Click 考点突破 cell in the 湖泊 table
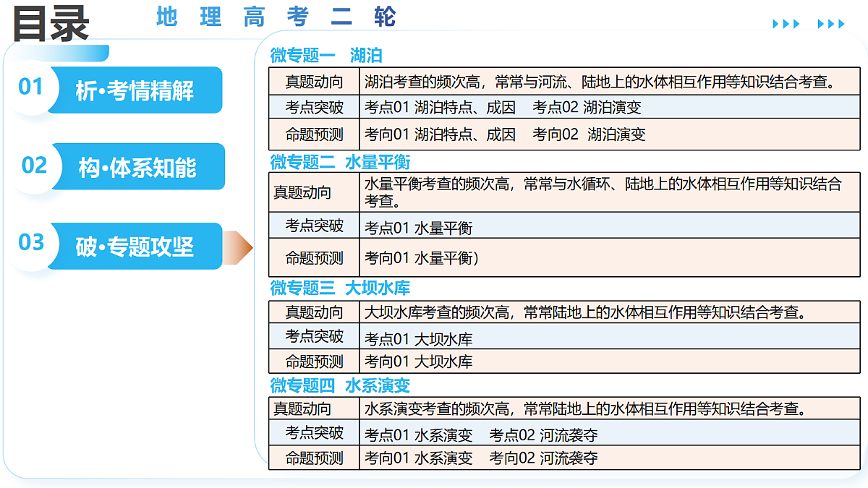The image size is (868, 488). click(315, 108)
